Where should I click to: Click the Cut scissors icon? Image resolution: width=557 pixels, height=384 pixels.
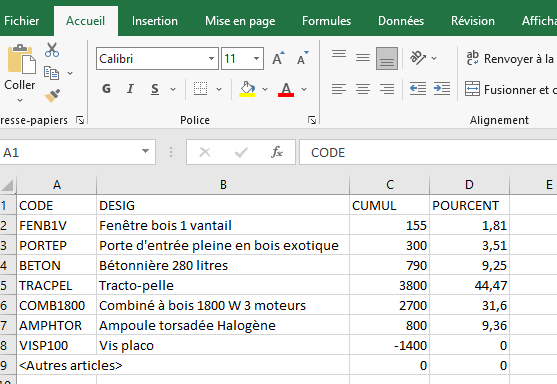(x=52, y=50)
